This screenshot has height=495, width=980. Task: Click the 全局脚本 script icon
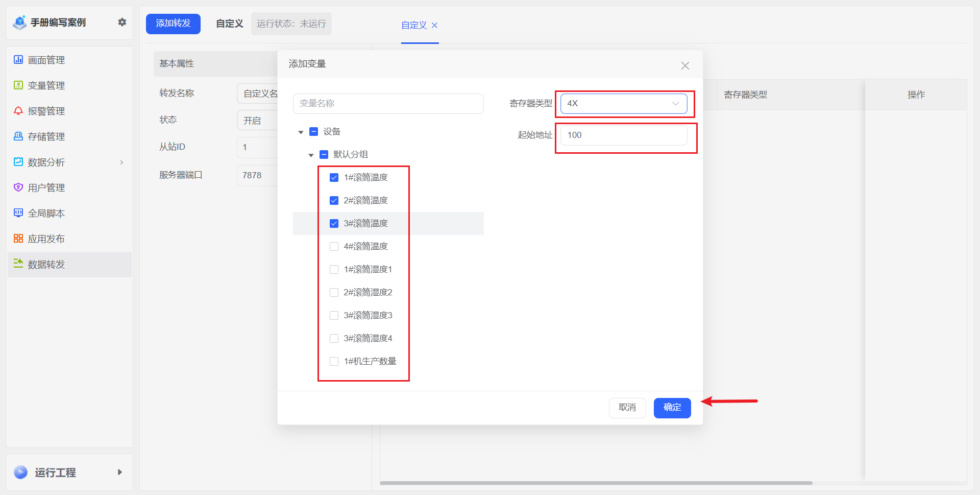[18, 213]
